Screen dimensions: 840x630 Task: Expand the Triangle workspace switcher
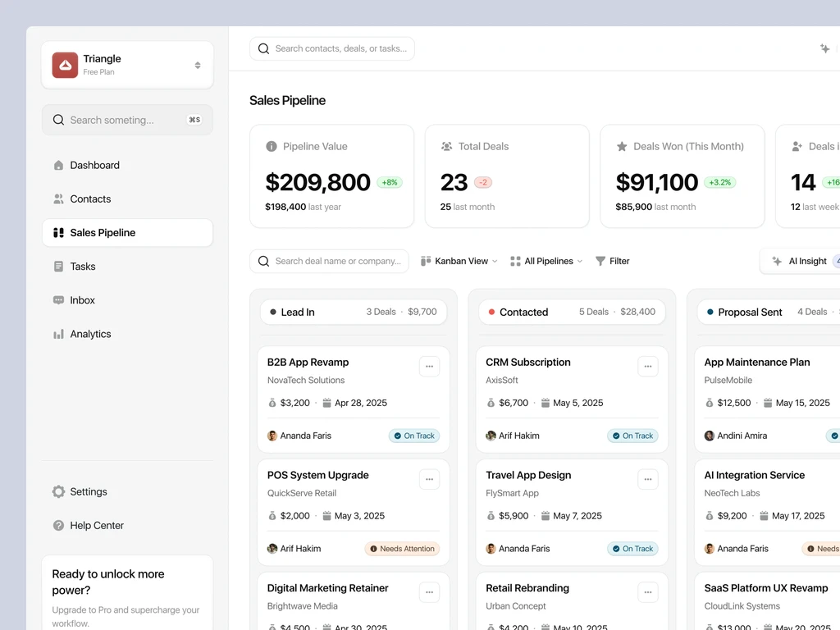pyautogui.click(x=127, y=65)
